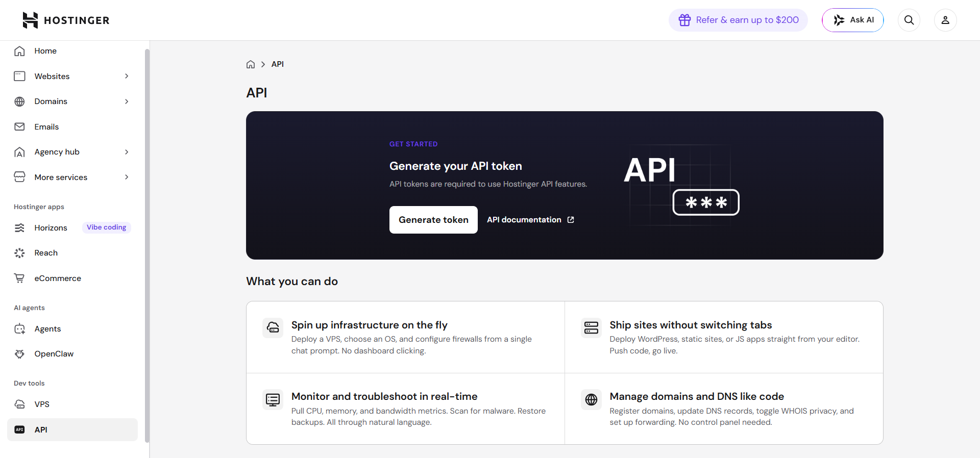Go to Home in the sidebar
This screenshot has width=980, height=458.
click(72, 51)
